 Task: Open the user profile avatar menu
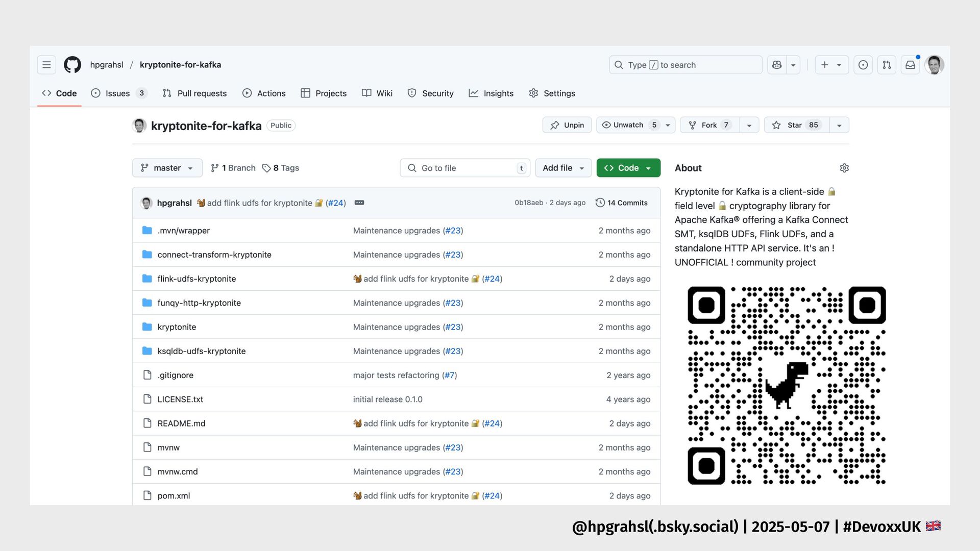(x=934, y=65)
